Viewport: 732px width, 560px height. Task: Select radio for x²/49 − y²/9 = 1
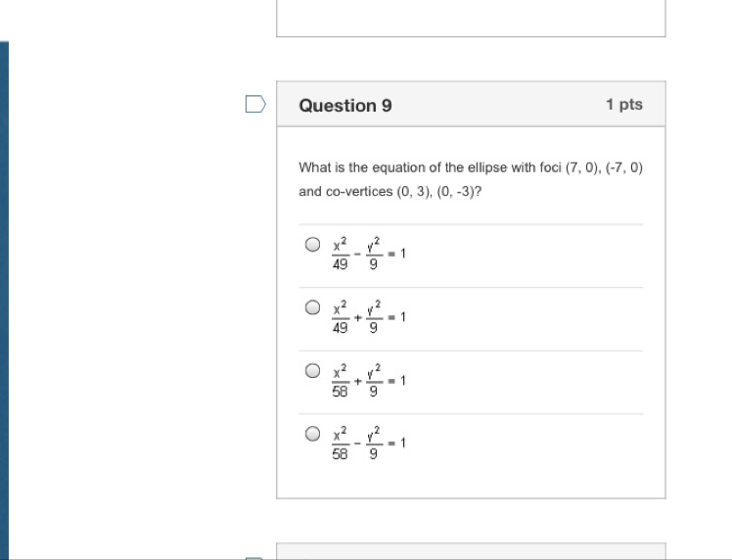coord(311,245)
